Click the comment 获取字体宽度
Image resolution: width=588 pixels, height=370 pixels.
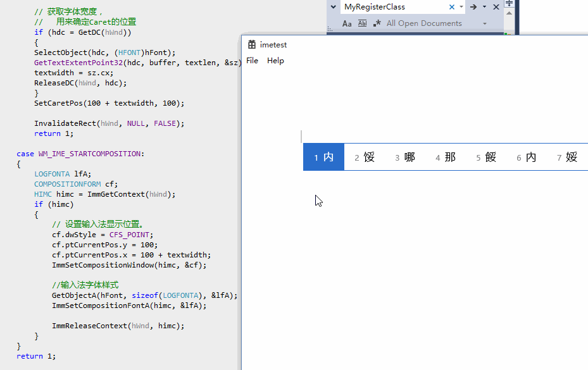pyautogui.click(x=68, y=11)
